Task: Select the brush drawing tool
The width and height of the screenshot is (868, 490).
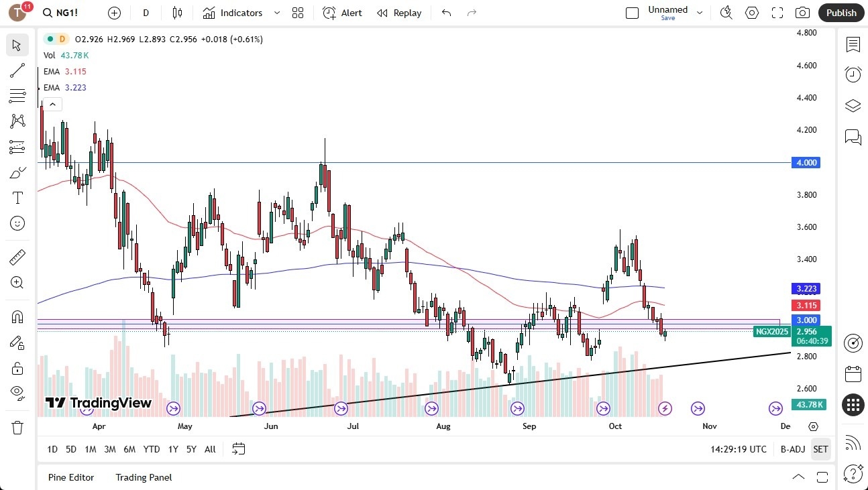Action: (x=17, y=172)
